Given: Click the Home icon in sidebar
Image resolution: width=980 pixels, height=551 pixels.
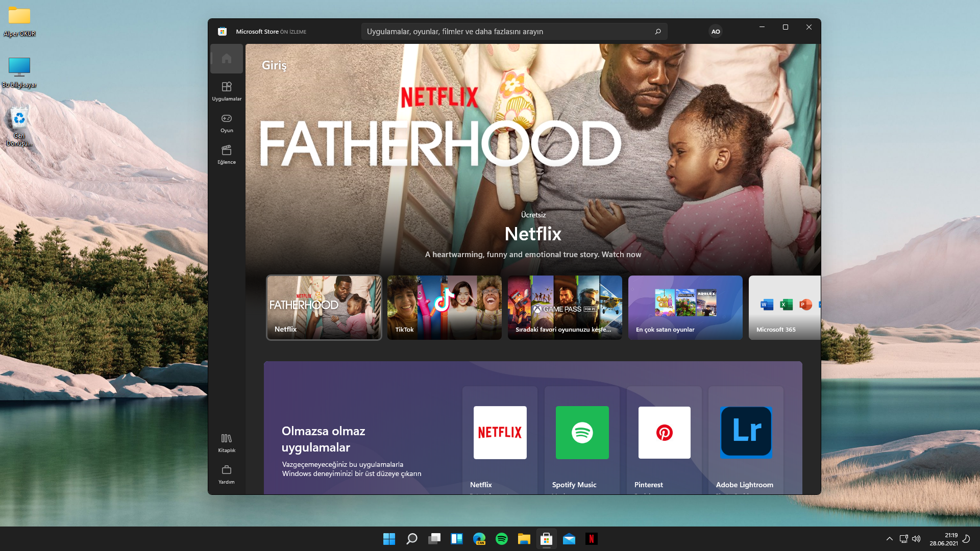Looking at the screenshot, I should point(227,59).
